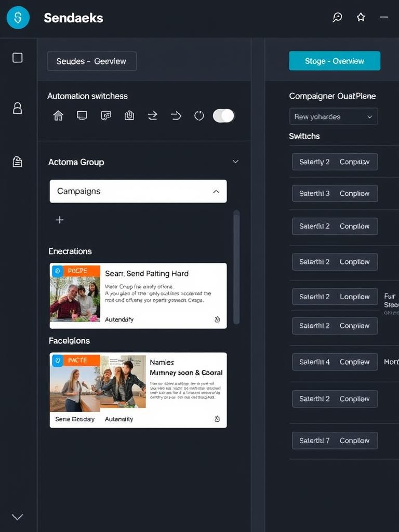Click the Saterthl 7 Conpliew button
The height and width of the screenshot is (532, 399).
point(335,441)
